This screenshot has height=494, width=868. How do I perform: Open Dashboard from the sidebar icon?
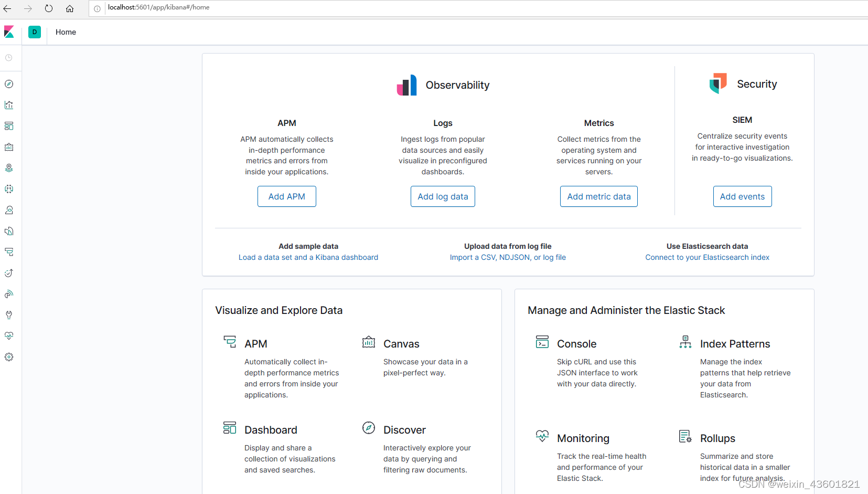coord(9,126)
